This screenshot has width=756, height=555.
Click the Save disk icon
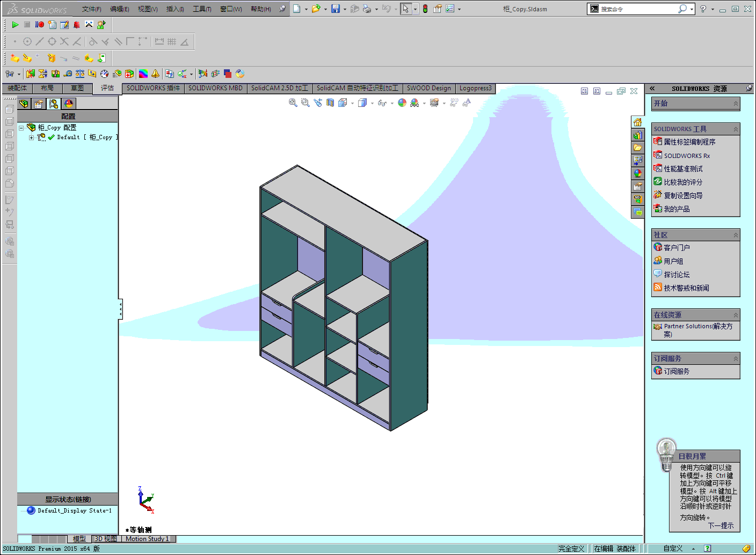pyautogui.click(x=336, y=9)
